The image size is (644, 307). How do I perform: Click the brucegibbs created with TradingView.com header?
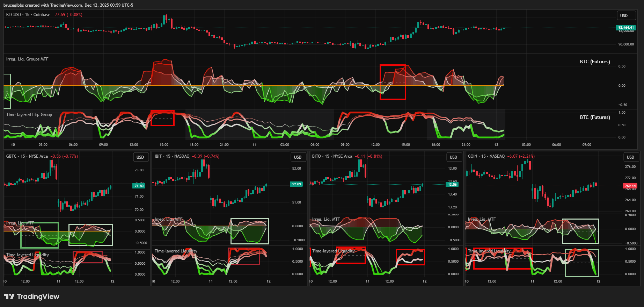pos(68,5)
